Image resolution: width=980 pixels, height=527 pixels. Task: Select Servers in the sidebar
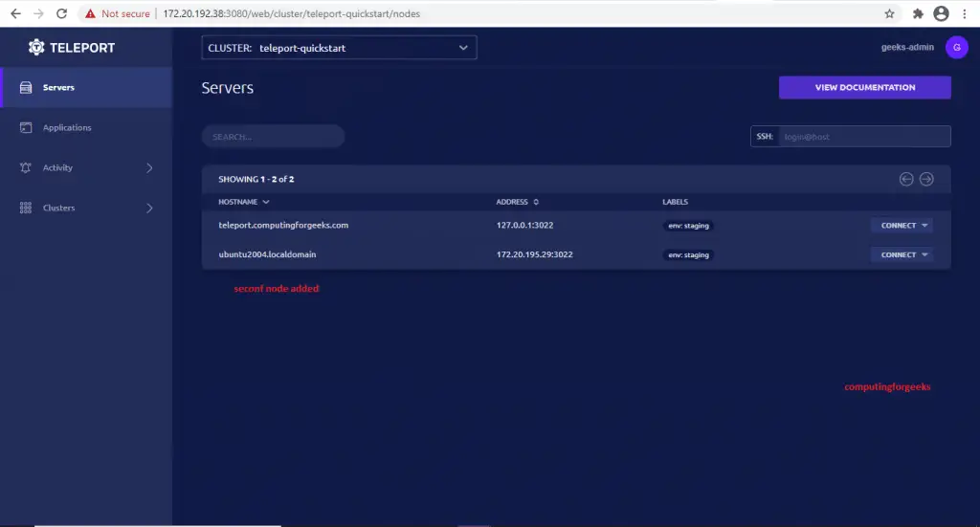point(86,87)
